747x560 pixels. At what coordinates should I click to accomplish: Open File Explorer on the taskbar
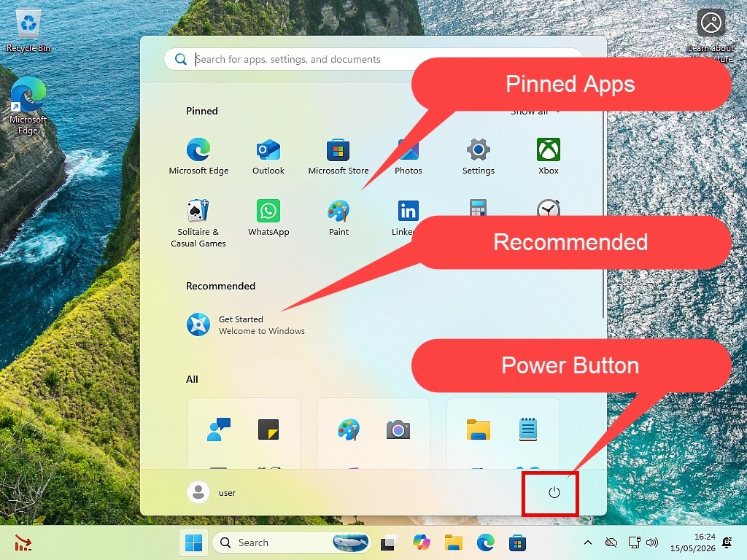(454, 542)
